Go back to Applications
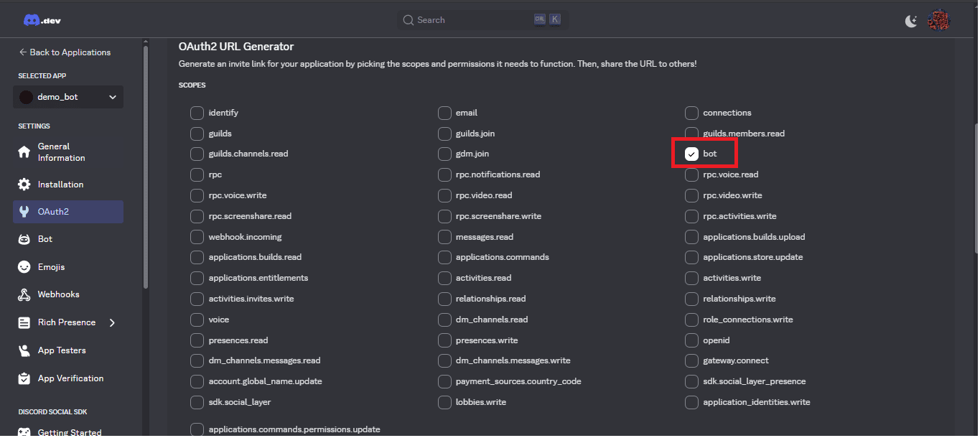 (x=65, y=52)
